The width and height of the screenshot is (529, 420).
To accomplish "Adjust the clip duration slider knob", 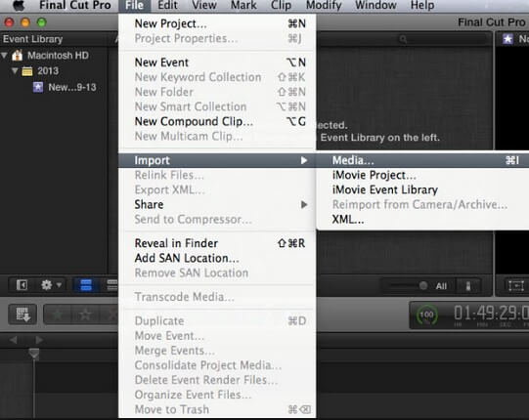I will pyautogui.click(x=423, y=286).
